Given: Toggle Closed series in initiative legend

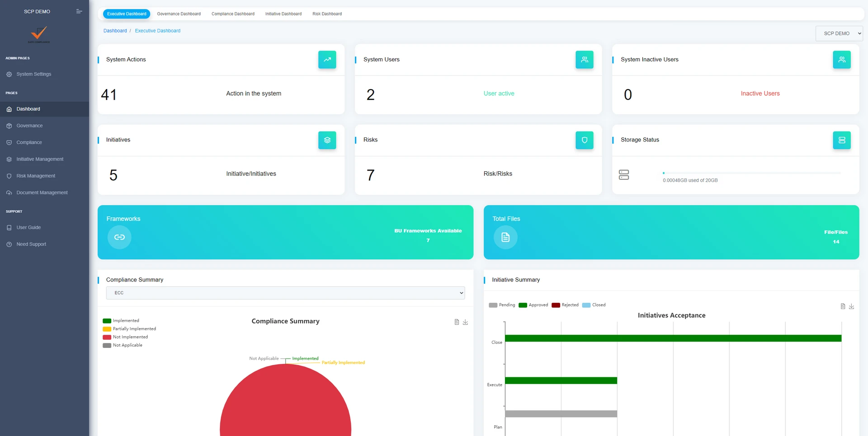Looking at the screenshot, I should coord(594,305).
